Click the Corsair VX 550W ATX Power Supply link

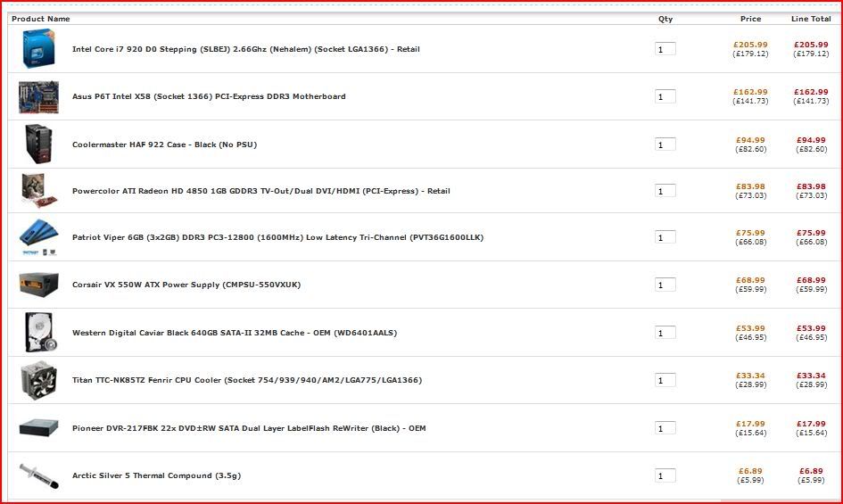click(186, 285)
